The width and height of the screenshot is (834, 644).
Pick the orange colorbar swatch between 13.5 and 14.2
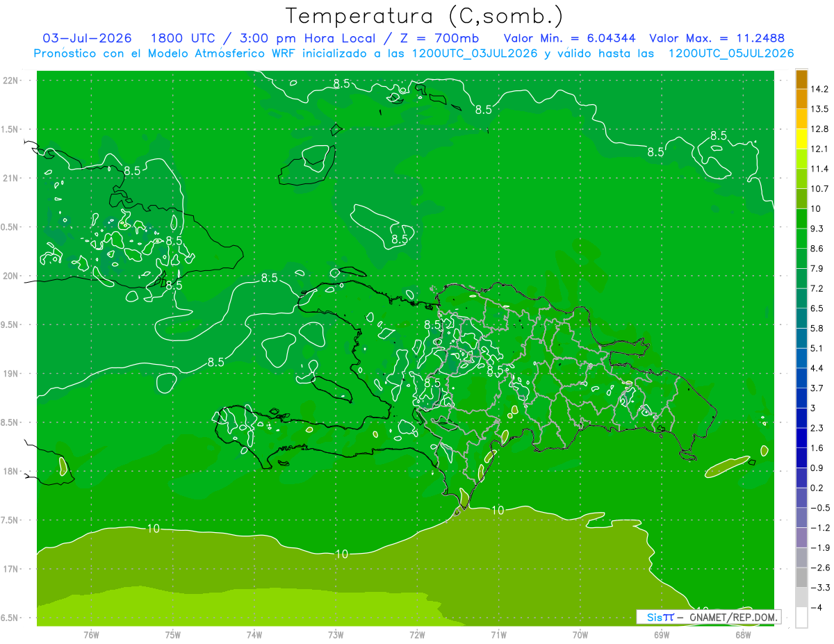801,99
